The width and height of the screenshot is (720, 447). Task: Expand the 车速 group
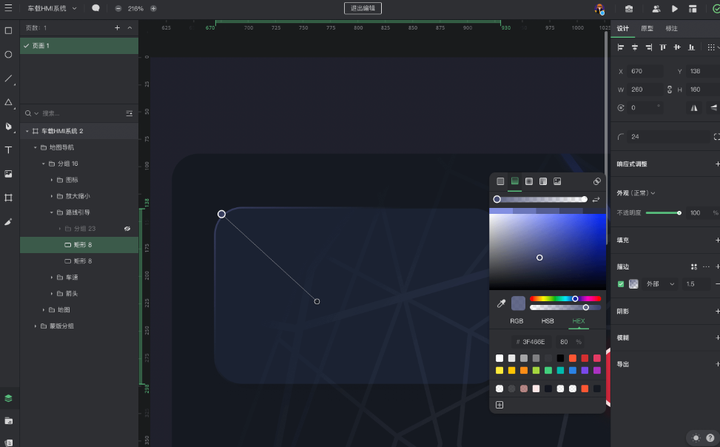point(51,277)
